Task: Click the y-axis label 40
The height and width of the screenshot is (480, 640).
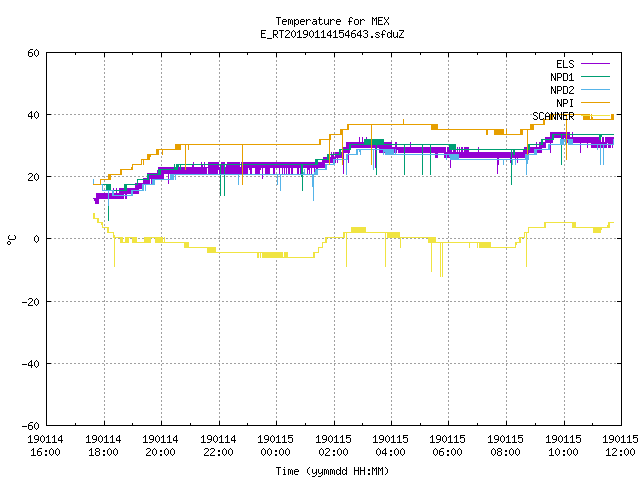Action: (x=33, y=115)
